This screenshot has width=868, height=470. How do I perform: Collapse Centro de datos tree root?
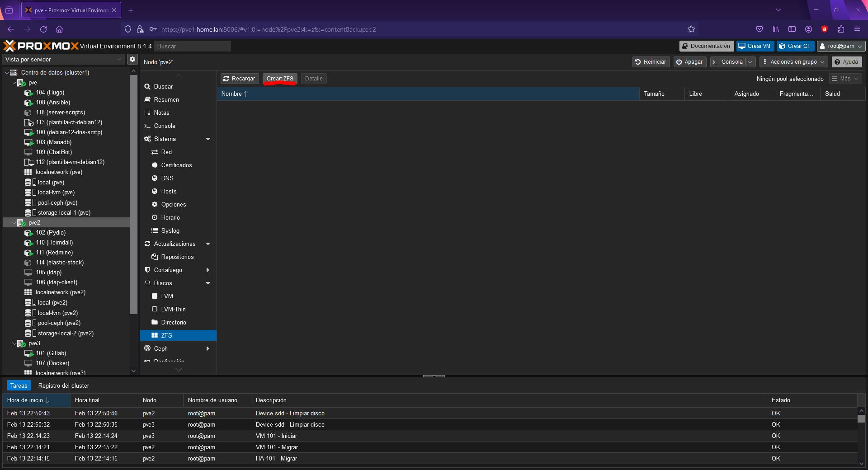tap(7, 72)
